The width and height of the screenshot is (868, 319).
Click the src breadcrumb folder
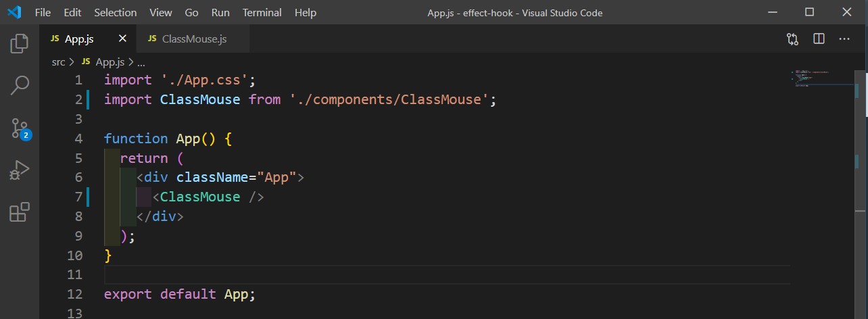pyautogui.click(x=59, y=62)
